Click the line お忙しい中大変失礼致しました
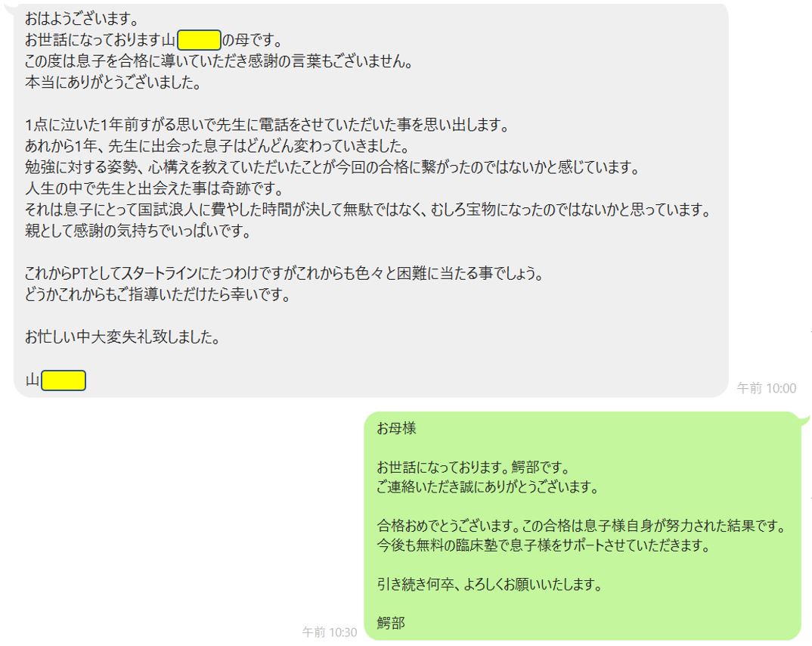The width and height of the screenshot is (812, 646). [x=122, y=337]
